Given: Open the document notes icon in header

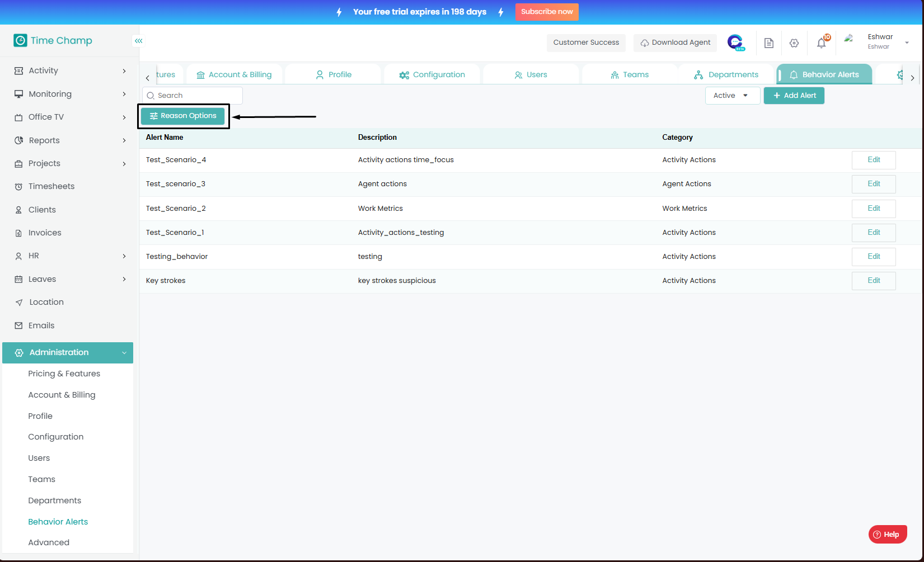Looking at the screenshot, I should [x=769, y=43].
